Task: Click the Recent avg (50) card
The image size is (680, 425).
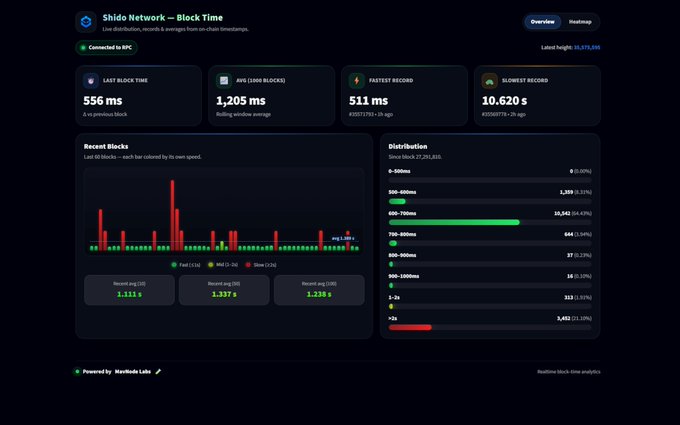Action: click(x=224, y=290)
